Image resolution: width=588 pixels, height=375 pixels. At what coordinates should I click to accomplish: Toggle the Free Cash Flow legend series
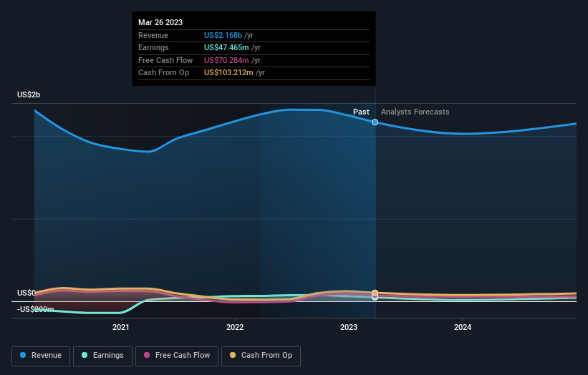coord(177,356)
